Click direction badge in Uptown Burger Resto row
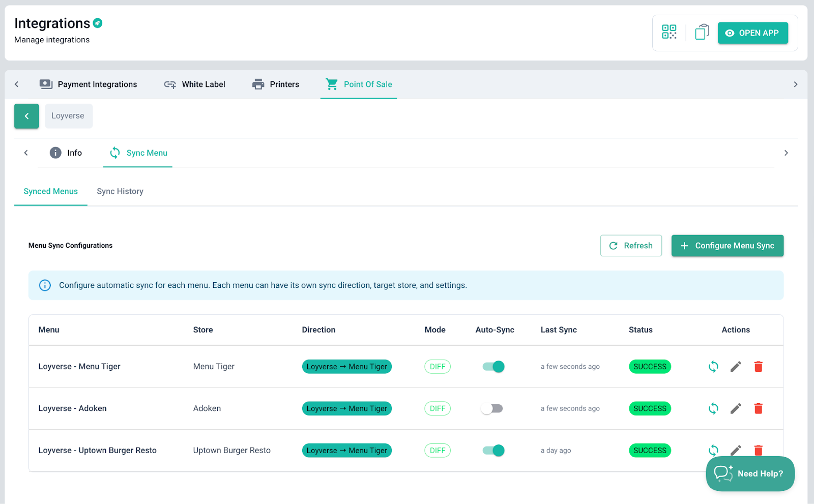 pyautogui.click(x=347, y=451)
